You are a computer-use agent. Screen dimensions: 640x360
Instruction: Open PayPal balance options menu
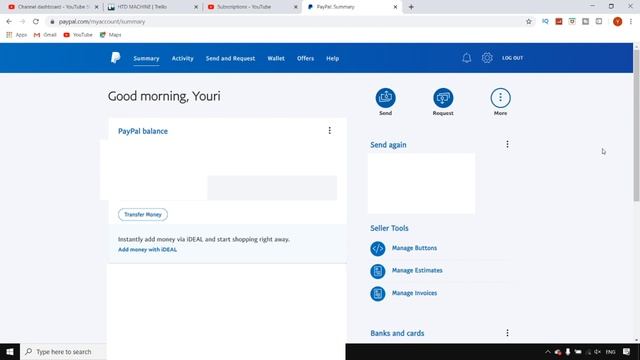[329, 131]
